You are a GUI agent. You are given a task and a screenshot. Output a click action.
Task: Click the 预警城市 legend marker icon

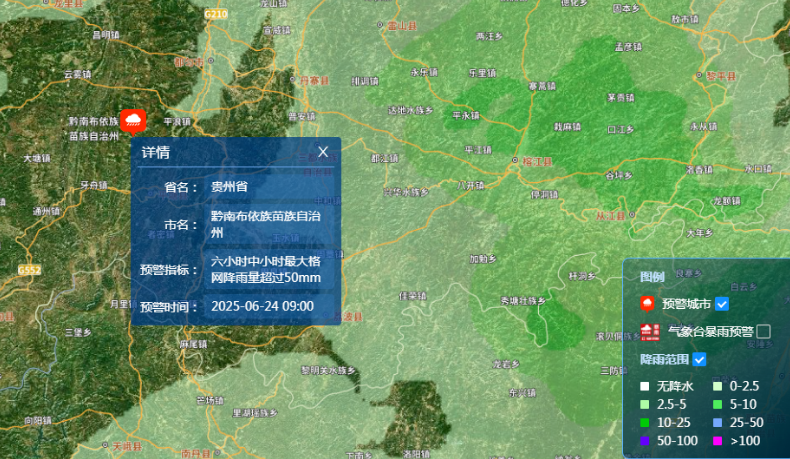point(647,304)
